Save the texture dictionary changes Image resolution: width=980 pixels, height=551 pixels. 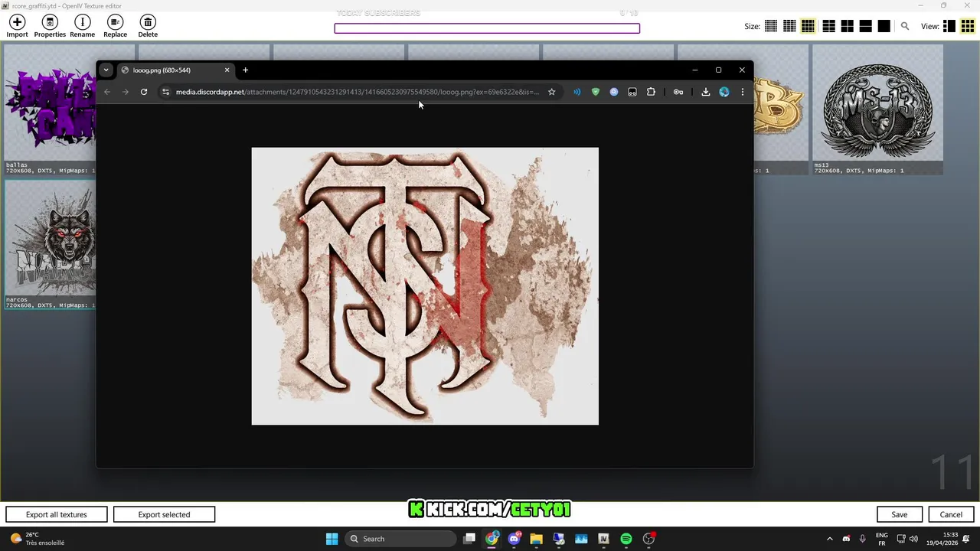pos(900,514)
